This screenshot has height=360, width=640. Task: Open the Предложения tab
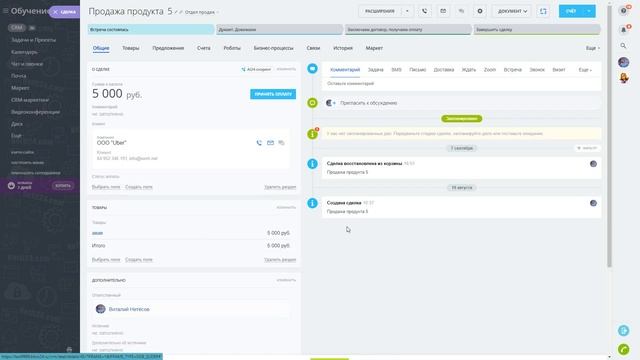pos(168,48)
